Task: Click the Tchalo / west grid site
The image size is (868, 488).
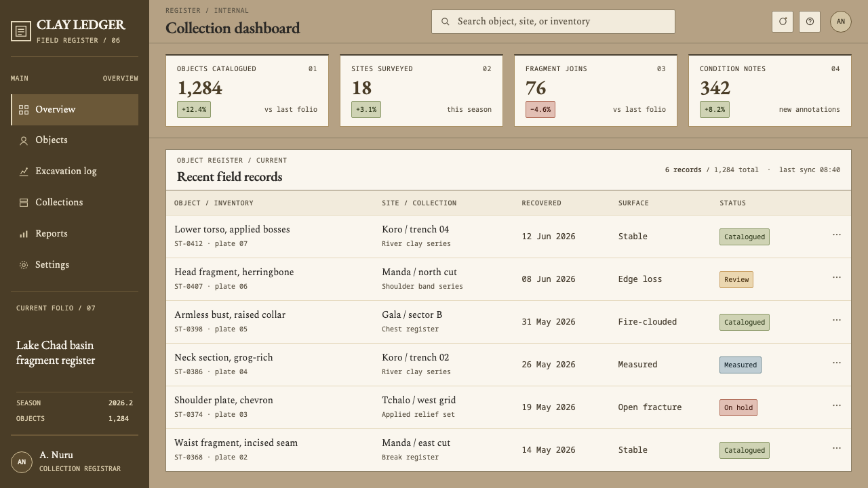Action: (418, 401)
